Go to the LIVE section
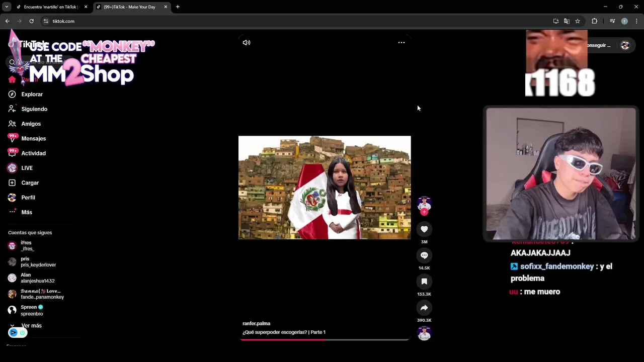 [x=27, y=168]
